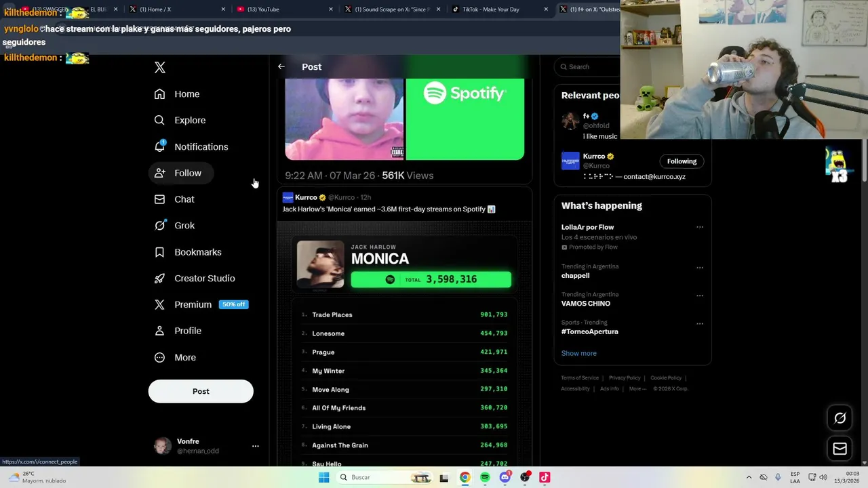Click the Lonesome track row
Viewport: 868px width, 488px height.
coord(405,333)
